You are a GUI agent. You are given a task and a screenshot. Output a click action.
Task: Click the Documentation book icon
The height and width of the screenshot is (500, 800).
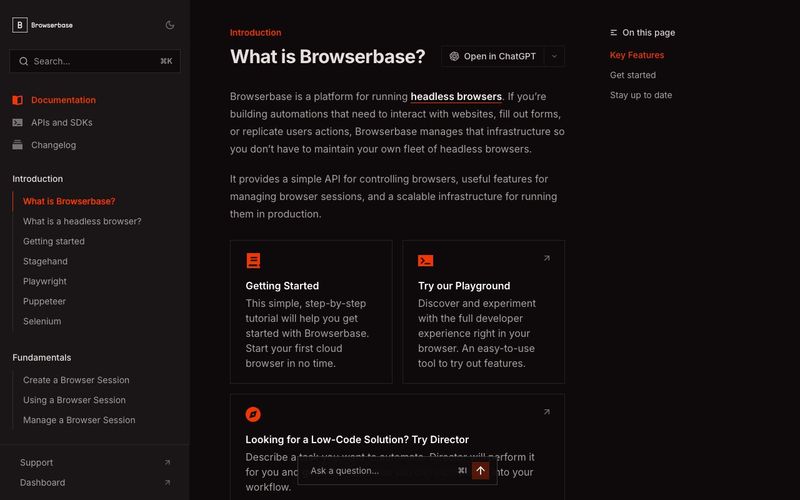click(x=17, y=100)
